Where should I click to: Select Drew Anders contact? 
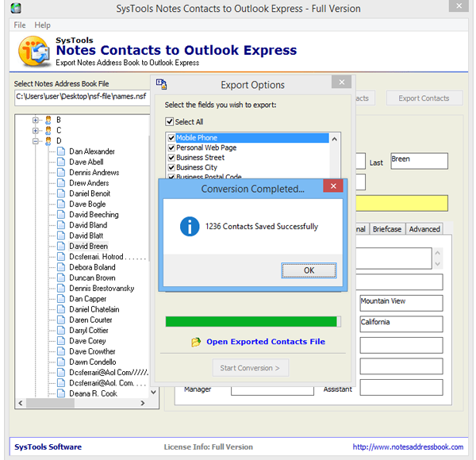(89, 183)
